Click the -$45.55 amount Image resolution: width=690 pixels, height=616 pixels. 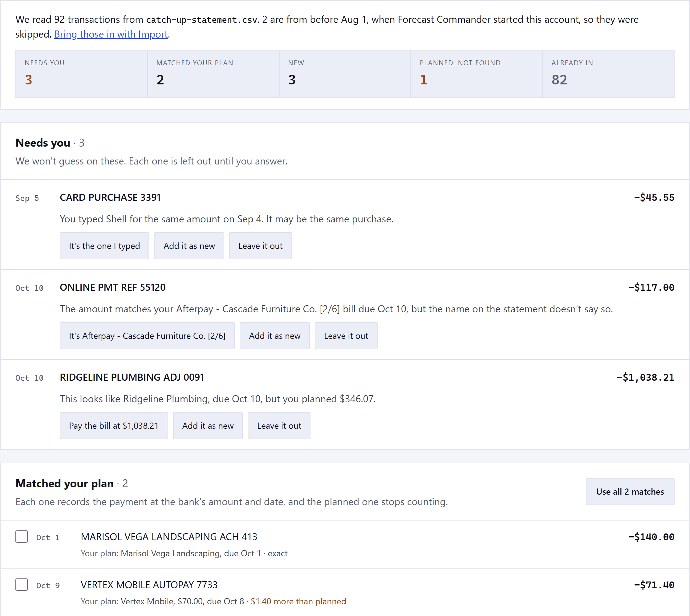[654, 198]
